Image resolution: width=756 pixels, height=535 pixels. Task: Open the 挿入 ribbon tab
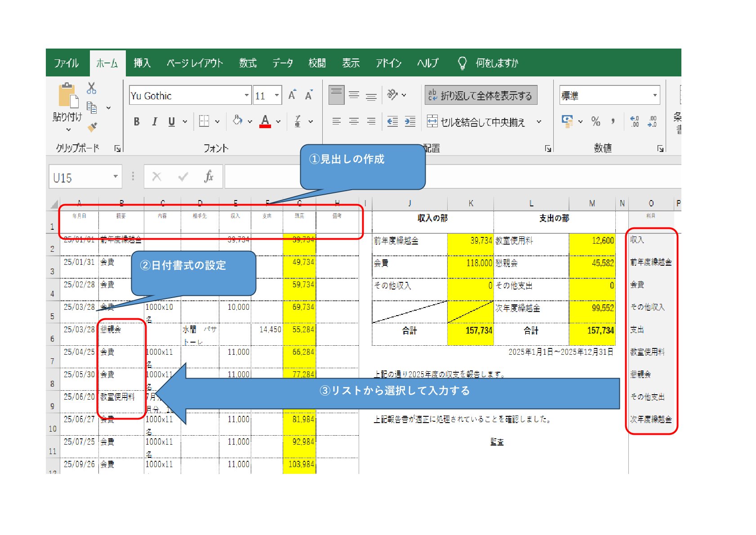click(142, 63)
